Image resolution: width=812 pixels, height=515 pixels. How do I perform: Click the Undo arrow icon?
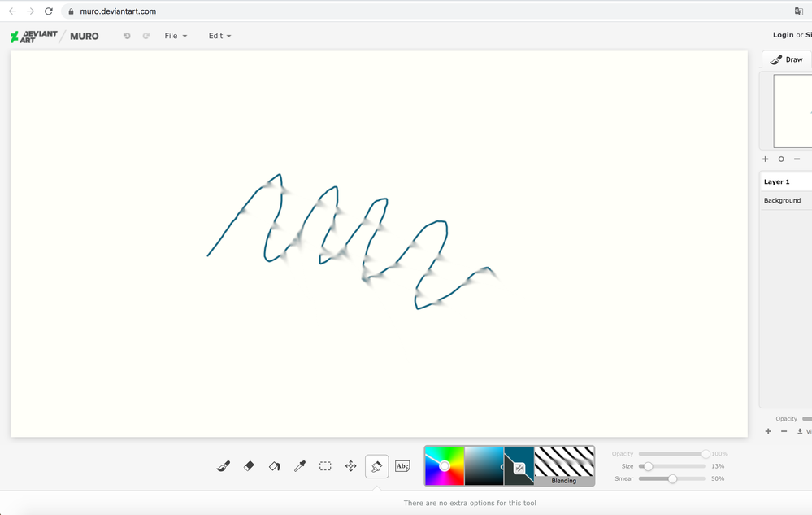pyautogui.click(x=126, y=35)
